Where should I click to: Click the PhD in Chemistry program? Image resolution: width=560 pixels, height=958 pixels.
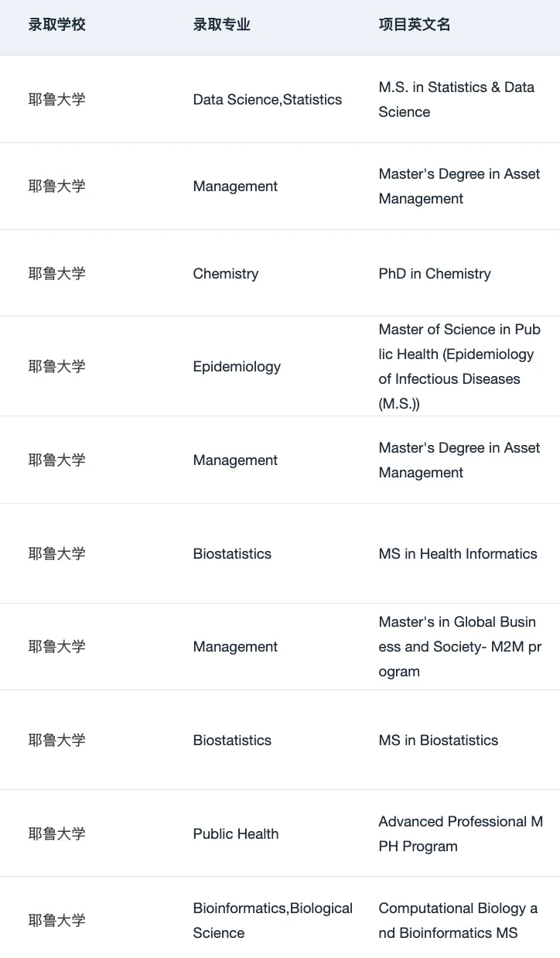coord(435,274)
